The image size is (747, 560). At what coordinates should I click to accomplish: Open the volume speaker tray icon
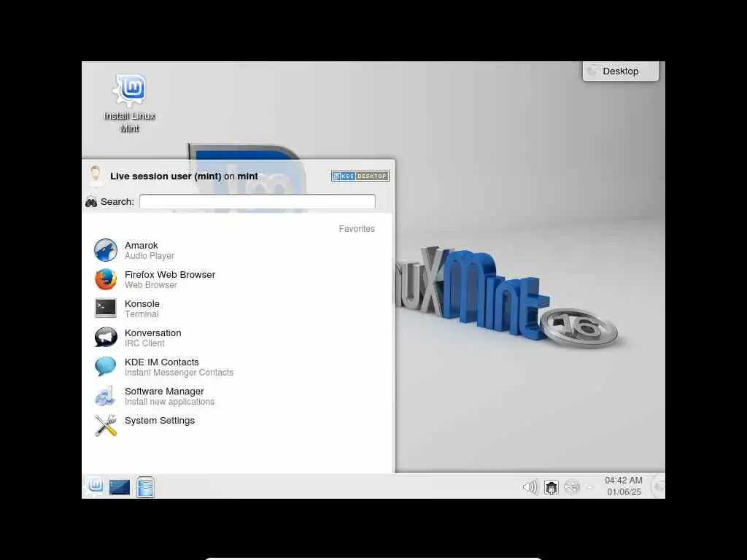530,487
